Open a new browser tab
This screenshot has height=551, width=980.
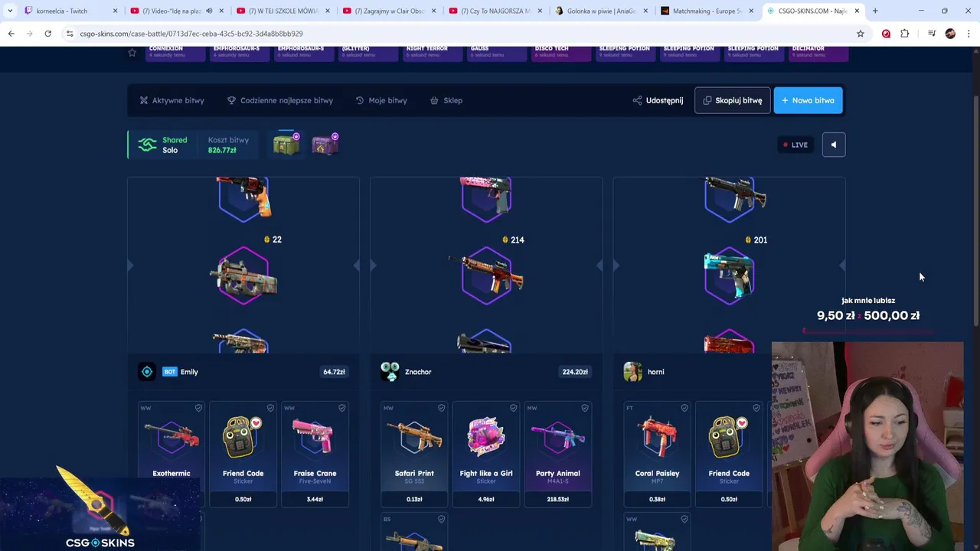pyautogui.click(x=875, y=11)
